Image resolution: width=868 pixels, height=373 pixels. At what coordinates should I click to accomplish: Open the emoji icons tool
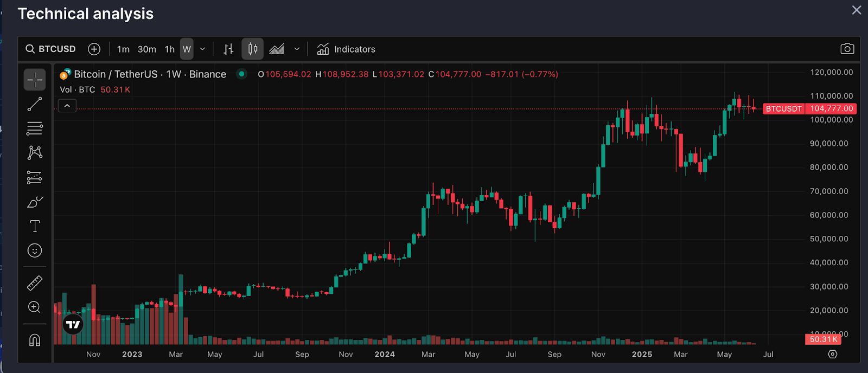(x=35, y=250)
